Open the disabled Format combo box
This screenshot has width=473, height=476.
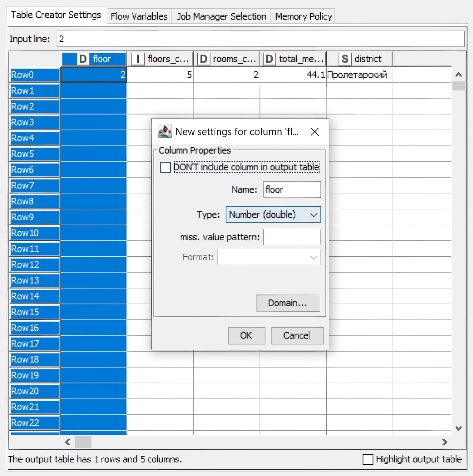(x=269, y=257)
